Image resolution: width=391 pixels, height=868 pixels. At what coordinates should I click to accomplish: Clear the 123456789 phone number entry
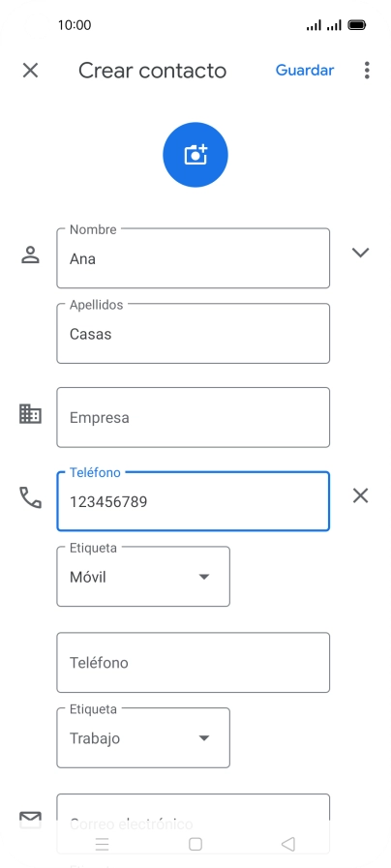click(x=360, y=496)
